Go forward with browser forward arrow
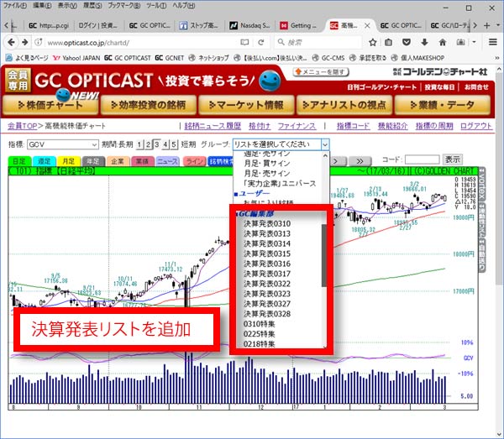The image size is (504, 439). (24, 43)
